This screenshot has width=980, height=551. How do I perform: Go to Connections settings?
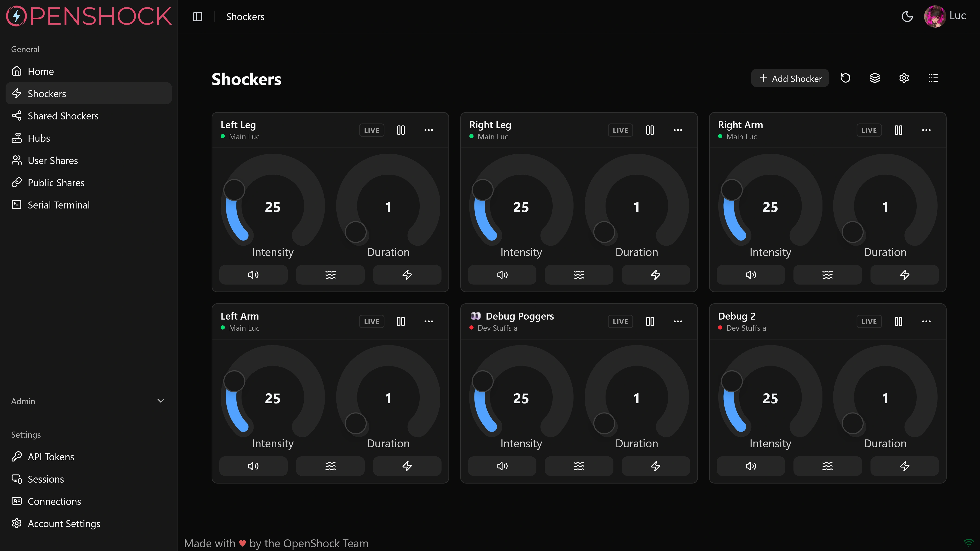tap(89, 501)
